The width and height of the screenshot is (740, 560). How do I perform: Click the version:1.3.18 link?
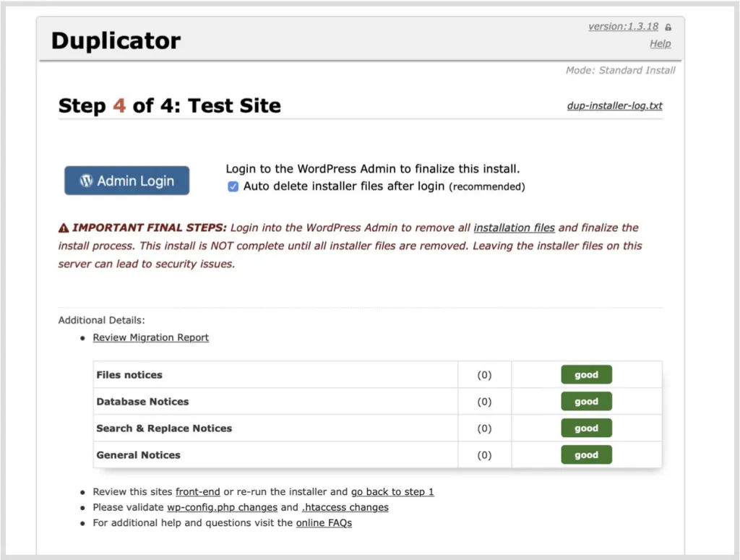point(623,26)
